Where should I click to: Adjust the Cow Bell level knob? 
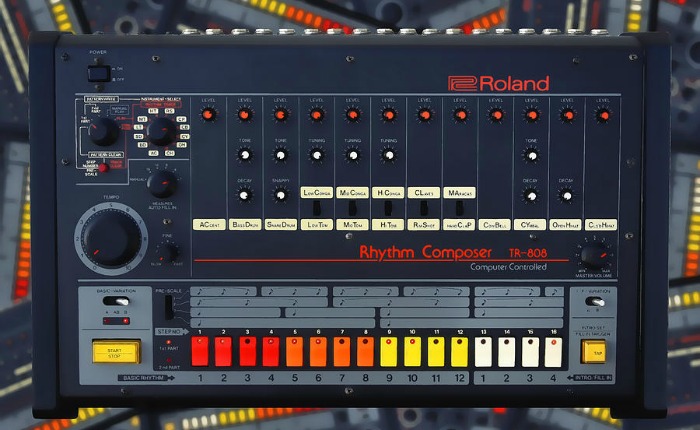pyautogui.click(x=496, y=115)
